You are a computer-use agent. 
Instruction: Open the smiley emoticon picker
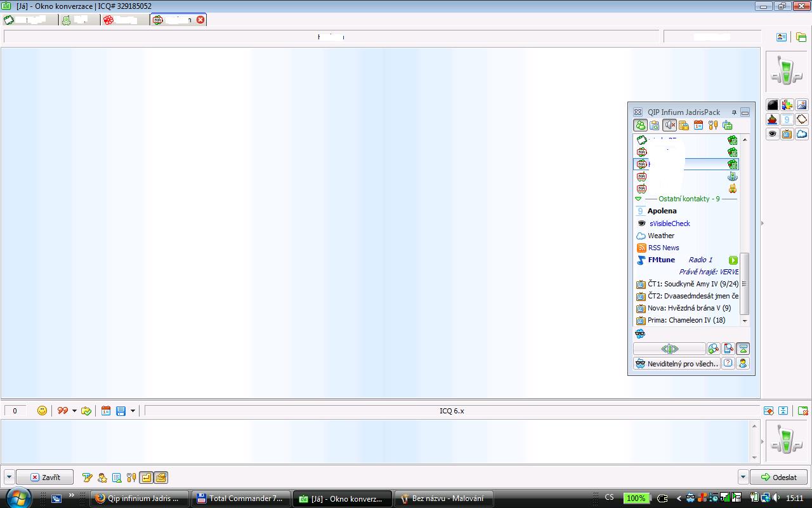42,411
